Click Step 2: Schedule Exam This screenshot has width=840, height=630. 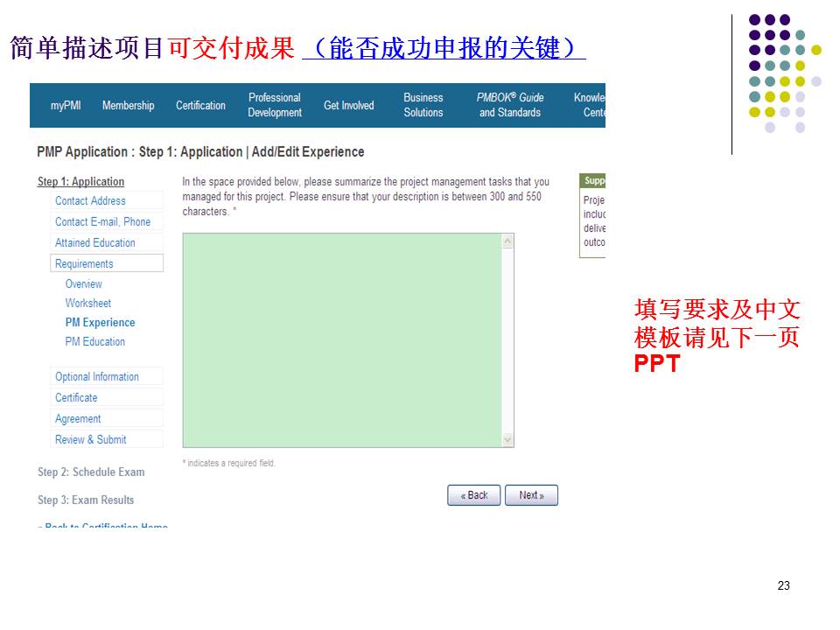point(91,472)
